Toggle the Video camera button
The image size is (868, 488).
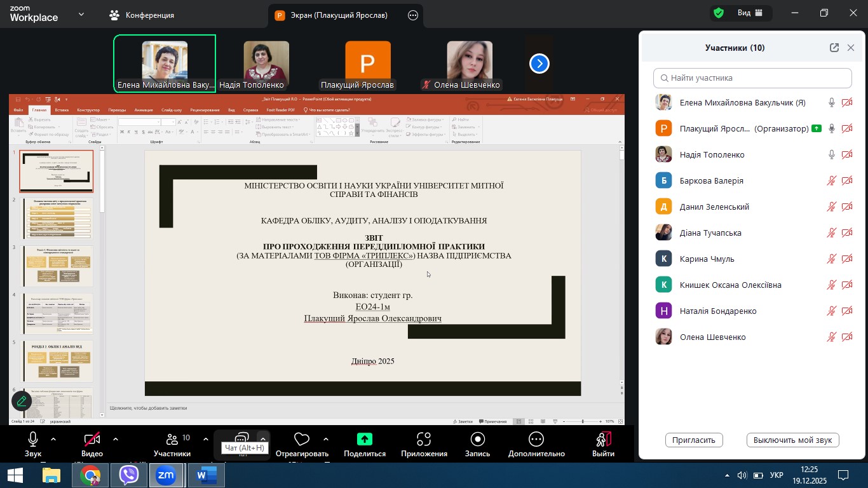(x=92, y=440)
